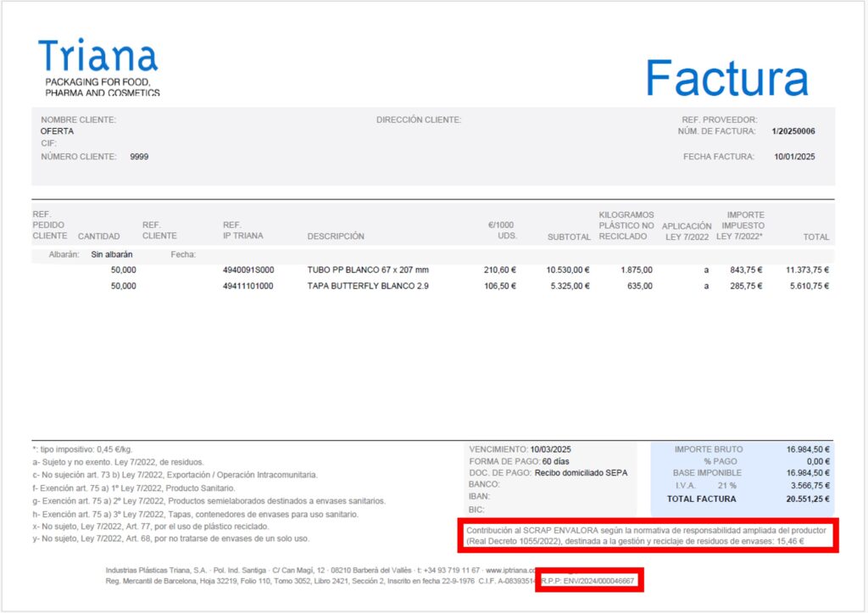Open the www.iptriana.com footer link
Viewport: 868px width, 613px height.
[509, 571]
